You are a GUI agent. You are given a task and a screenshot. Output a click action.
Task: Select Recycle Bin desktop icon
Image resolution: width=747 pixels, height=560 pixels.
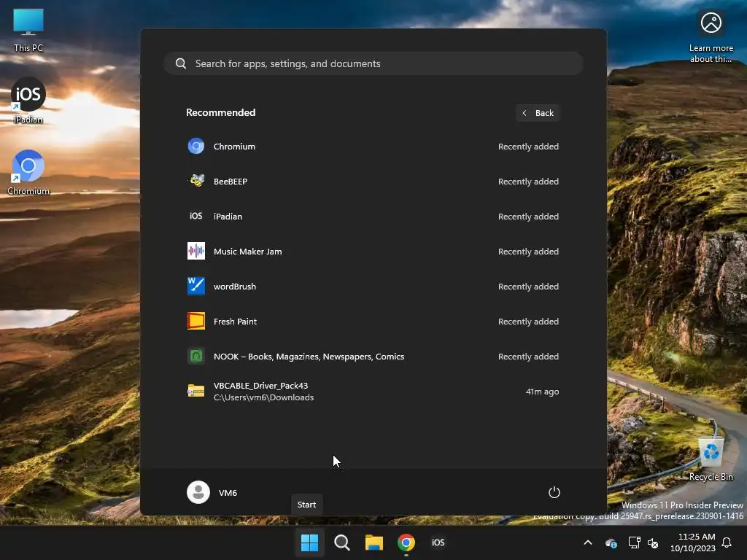pos(711,459)
